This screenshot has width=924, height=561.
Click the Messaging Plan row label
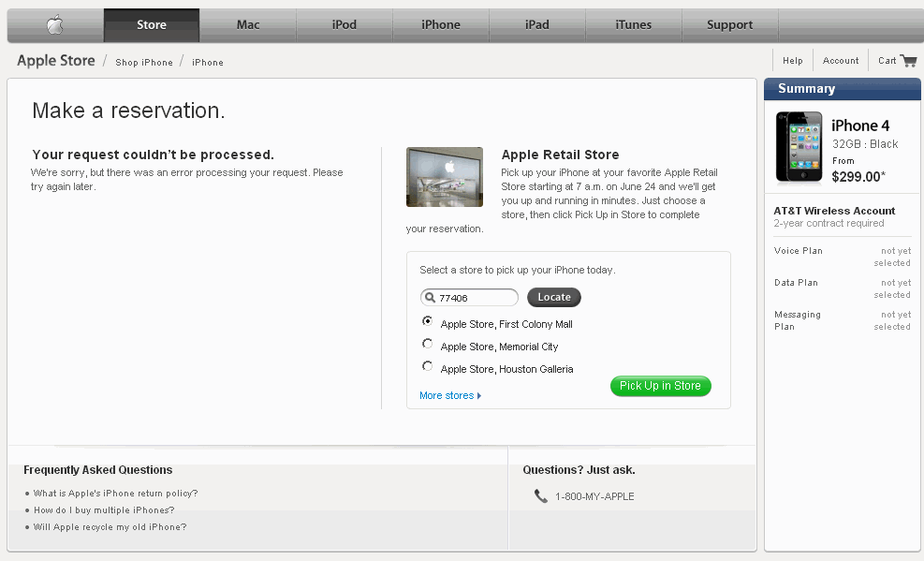pos(797,320)
